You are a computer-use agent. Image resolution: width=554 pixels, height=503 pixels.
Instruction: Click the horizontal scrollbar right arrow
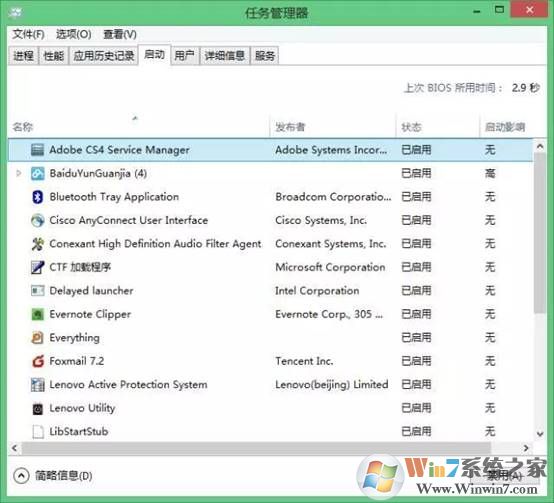pyautogui.click(x=526, y=448)
